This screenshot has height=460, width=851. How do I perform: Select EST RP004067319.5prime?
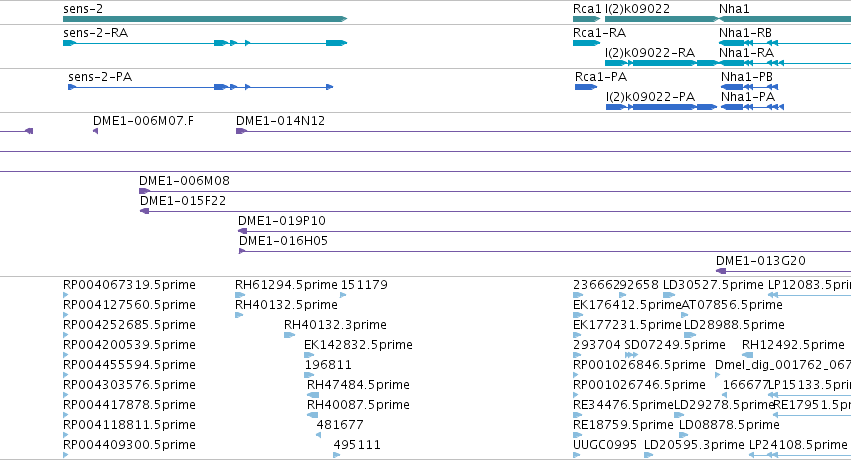click(x=129, y=285)
